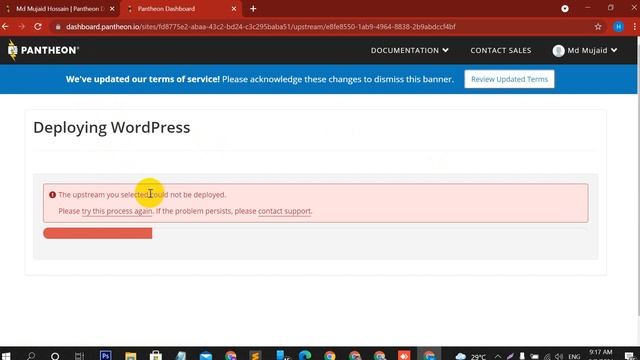Open File Explorer from the taskbar

click(131, 356)
